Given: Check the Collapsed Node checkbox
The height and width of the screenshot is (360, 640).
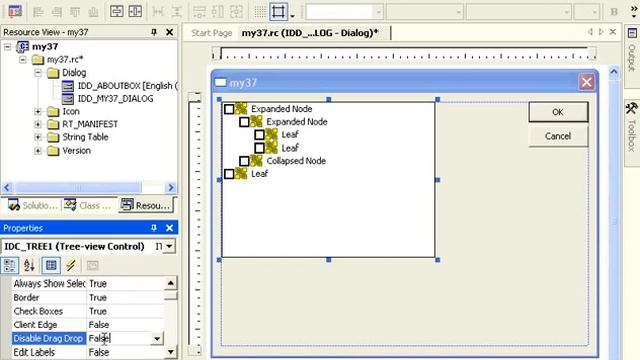Looking at the screenshot, I should pos(244,161).
